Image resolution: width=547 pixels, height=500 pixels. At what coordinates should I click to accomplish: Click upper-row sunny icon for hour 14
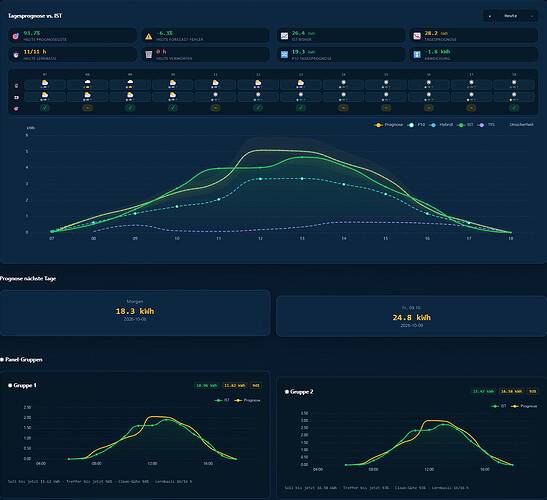pos(344,82)
